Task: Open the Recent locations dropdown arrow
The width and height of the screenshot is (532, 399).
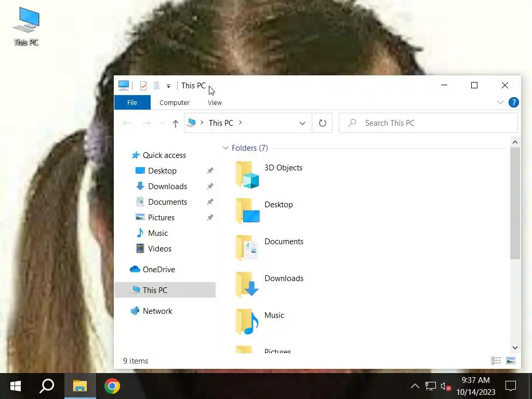Action: (162, 123)
